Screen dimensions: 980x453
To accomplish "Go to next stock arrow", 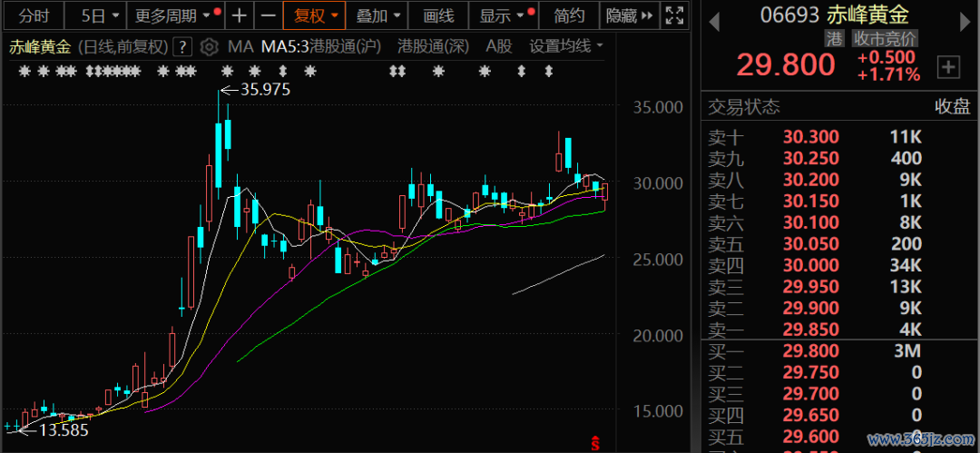I will 965,23.
